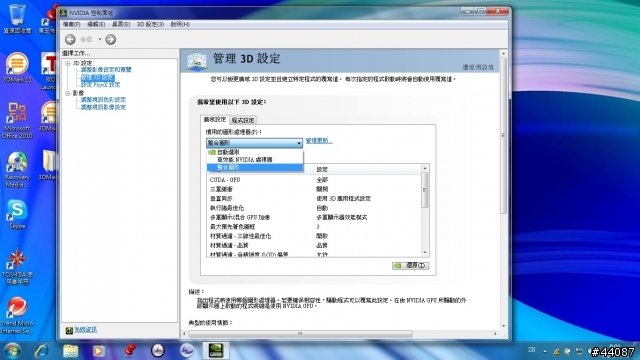The height and width of the screenshot is (360, 640).
Task: Open the 3D 設定(3) menu
Action: pos(150,24)
